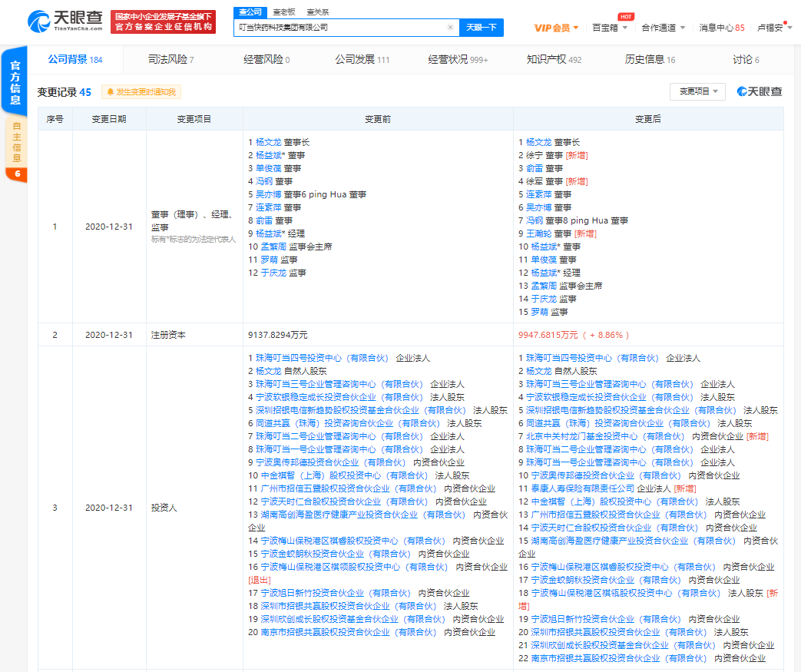Expand the 合作通道 menu

pyautogui.click(x=663, y=28)
